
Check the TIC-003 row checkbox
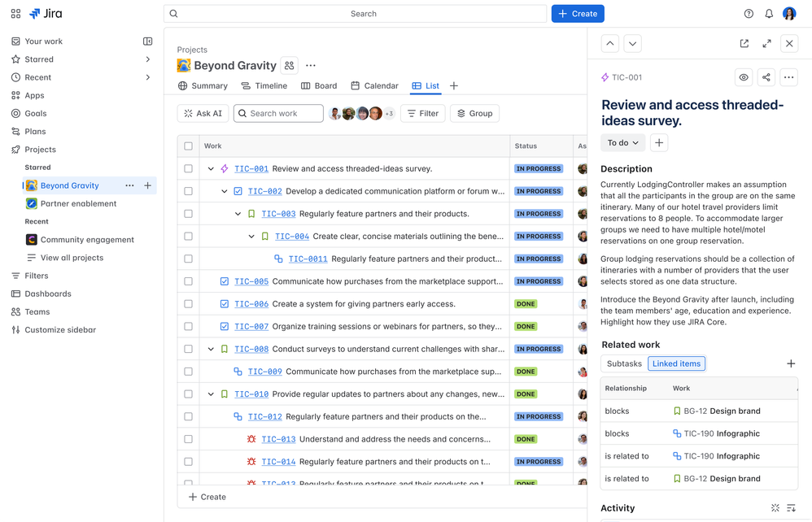pyautogui.click(x=189, y=214)
